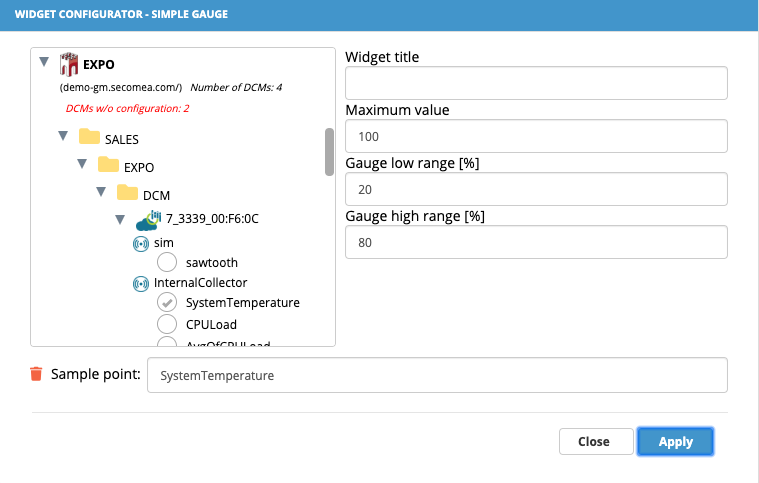
Task: Select the CPULoad sample point radio
Action: (167, 324)
